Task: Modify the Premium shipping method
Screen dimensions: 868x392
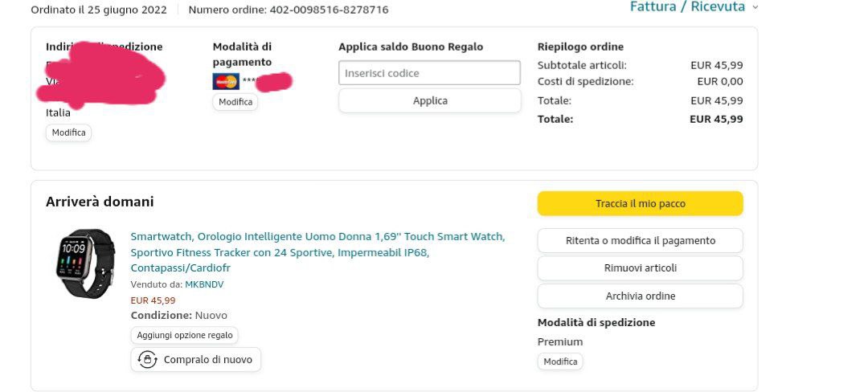Action: click(560, 361)
